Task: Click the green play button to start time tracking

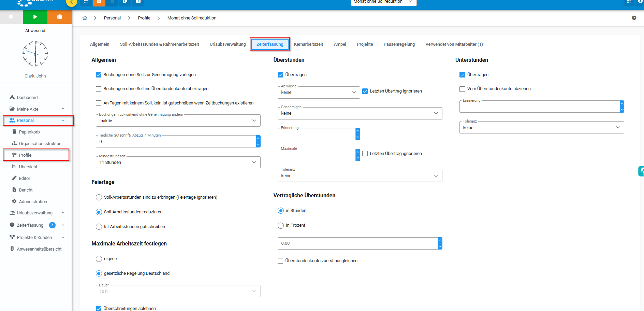Action: (x=35, y=17)
